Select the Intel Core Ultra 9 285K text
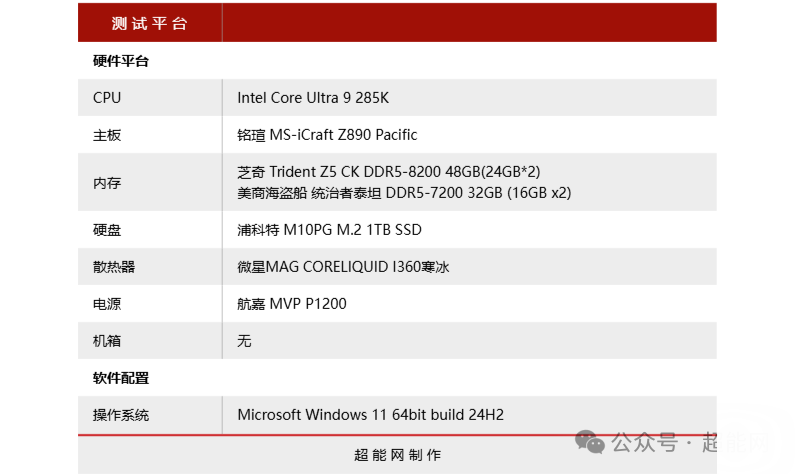The image size is (795, 474). click(313, 98)
